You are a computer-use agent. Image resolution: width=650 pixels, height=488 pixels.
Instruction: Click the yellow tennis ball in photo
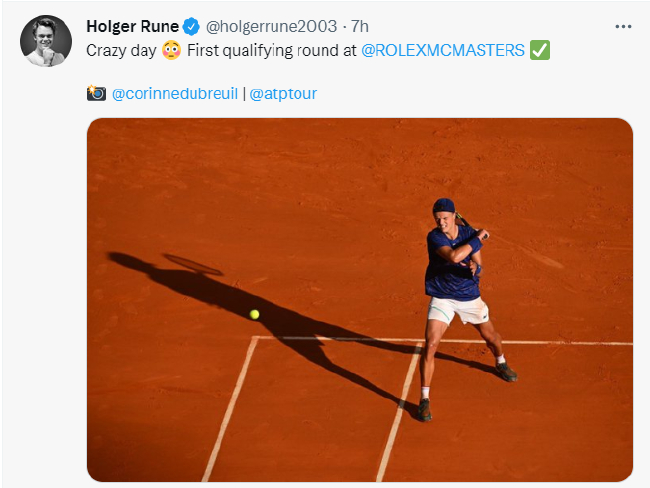coord(255,314)
